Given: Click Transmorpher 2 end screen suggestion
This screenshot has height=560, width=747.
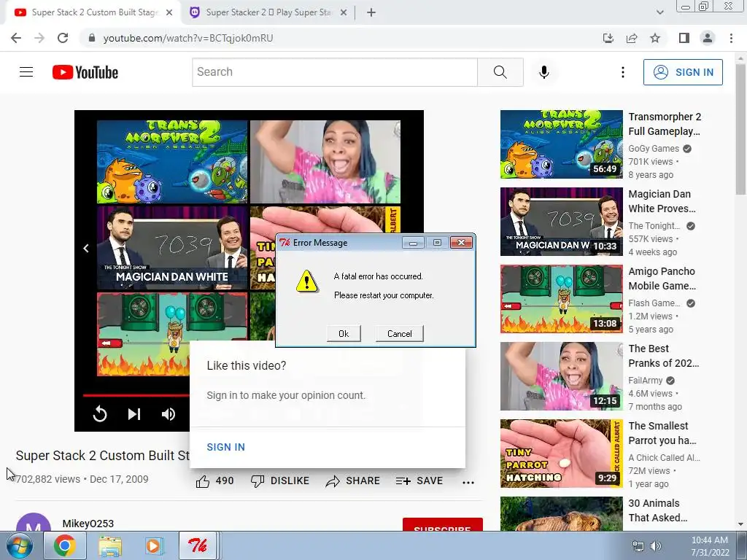Looking at the screenshot, I should click(172, 161).
